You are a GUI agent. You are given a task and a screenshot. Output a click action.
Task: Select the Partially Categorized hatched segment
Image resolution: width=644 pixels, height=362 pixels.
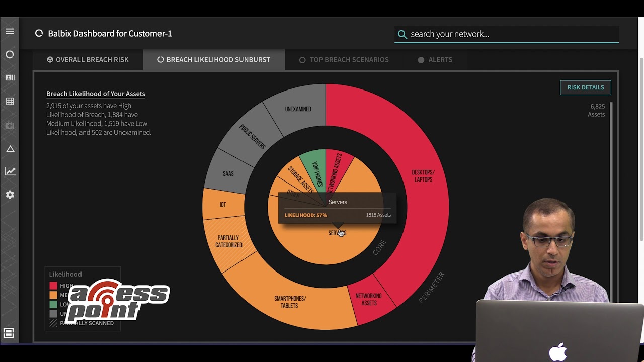[229, 241]
